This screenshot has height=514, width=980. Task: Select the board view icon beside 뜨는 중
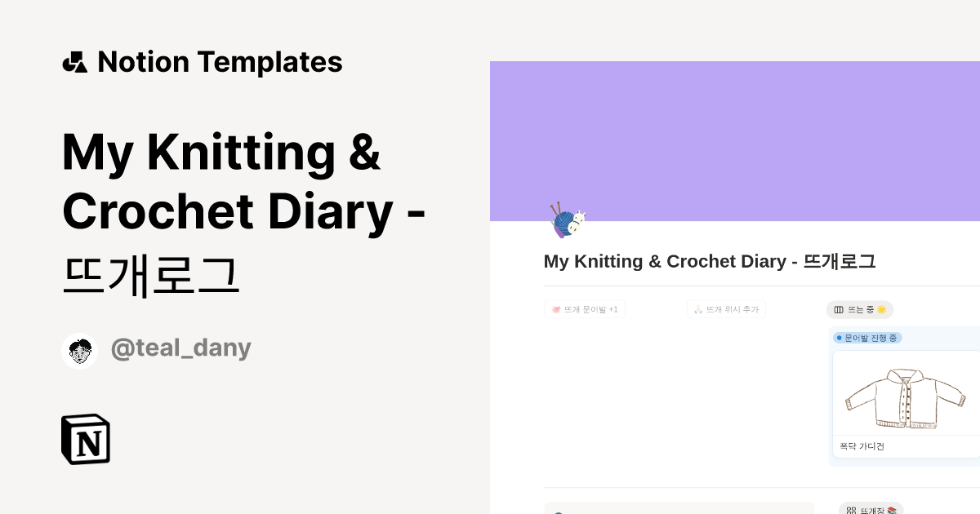pos(840,309)
